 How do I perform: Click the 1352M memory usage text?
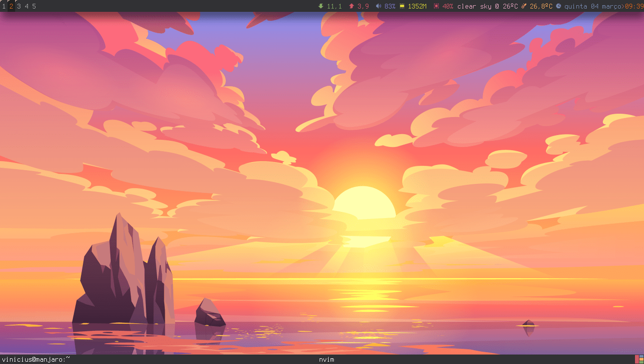[x=417, y=6]
